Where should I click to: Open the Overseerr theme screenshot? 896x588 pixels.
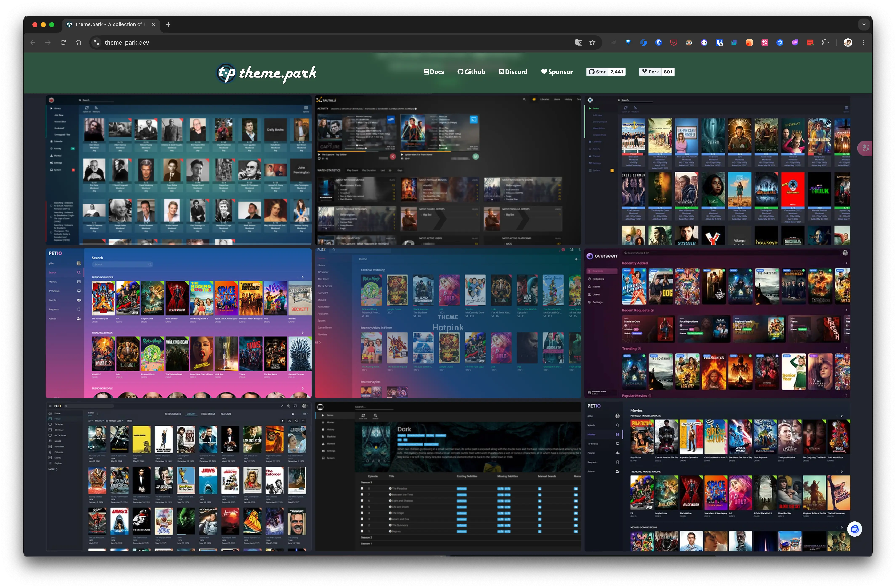click(x=717, y=323)
